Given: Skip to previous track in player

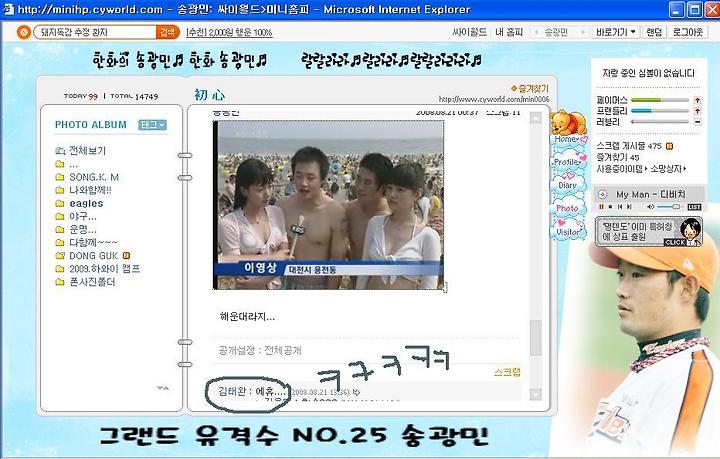Looking at the screenshot, I should 619,207.
